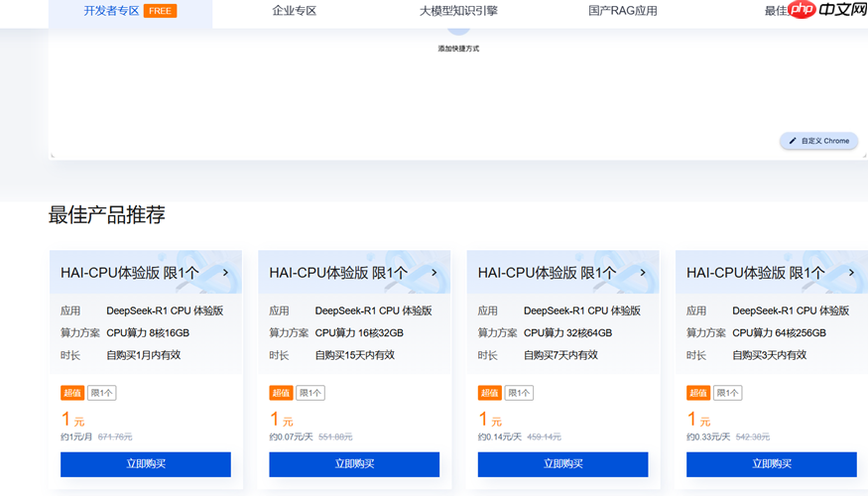Click the struck-through price 542.38元

(753, 436)
